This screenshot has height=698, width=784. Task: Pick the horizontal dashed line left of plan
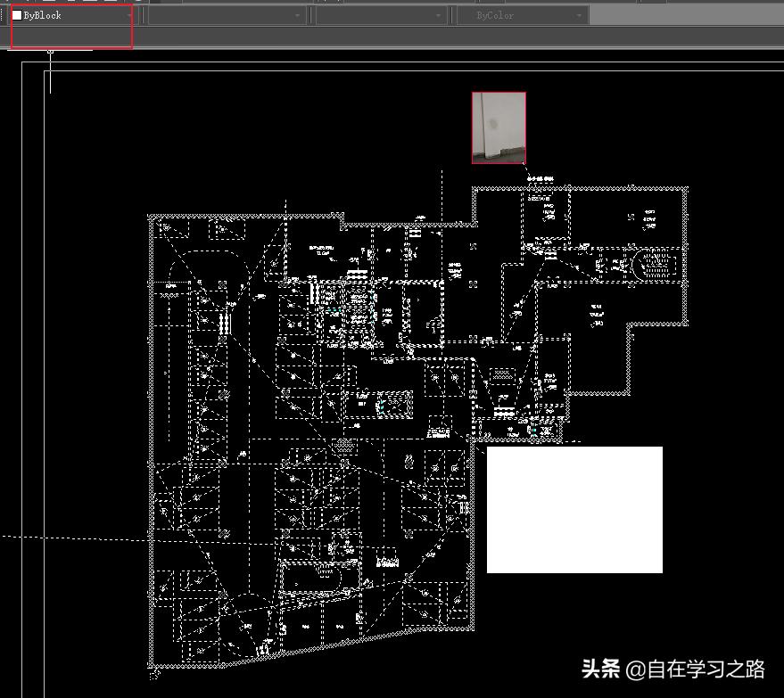point(75,538)
